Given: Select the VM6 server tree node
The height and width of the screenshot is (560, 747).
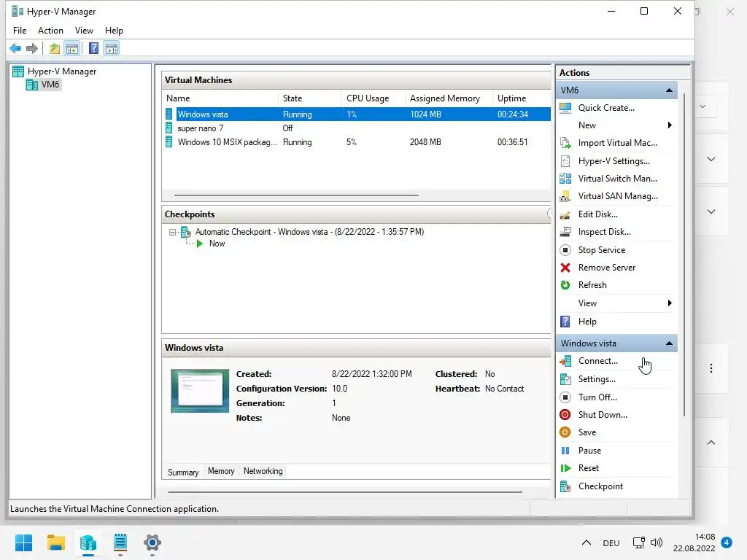Looking at the screenshot, I should [43, 85].
